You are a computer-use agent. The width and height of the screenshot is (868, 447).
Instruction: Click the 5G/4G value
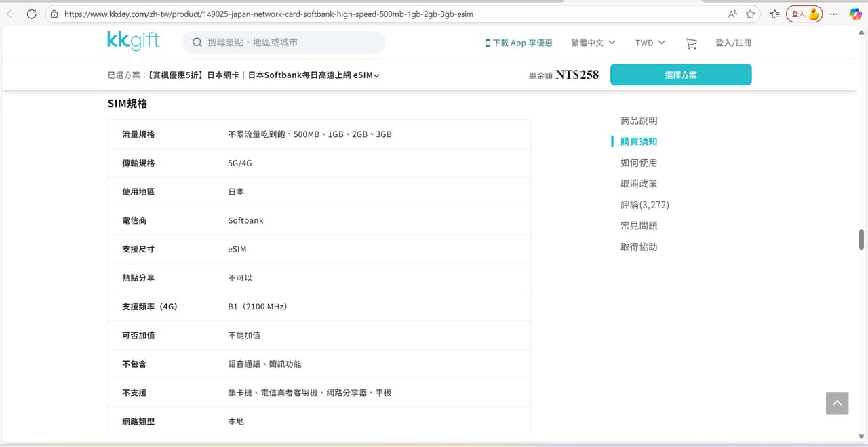point(240,163)
